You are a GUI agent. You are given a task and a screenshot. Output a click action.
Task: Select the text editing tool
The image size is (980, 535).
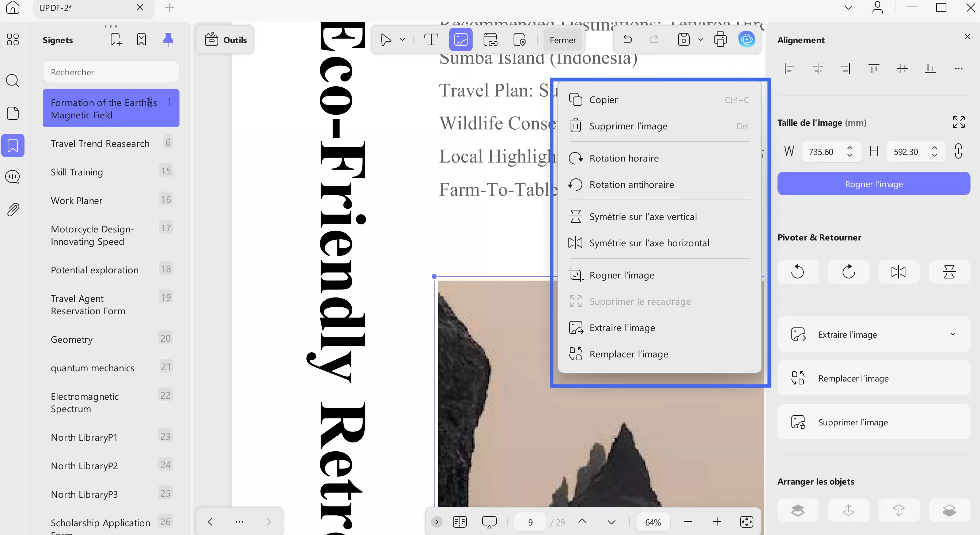pyautogui.click(x=431, y=39)
